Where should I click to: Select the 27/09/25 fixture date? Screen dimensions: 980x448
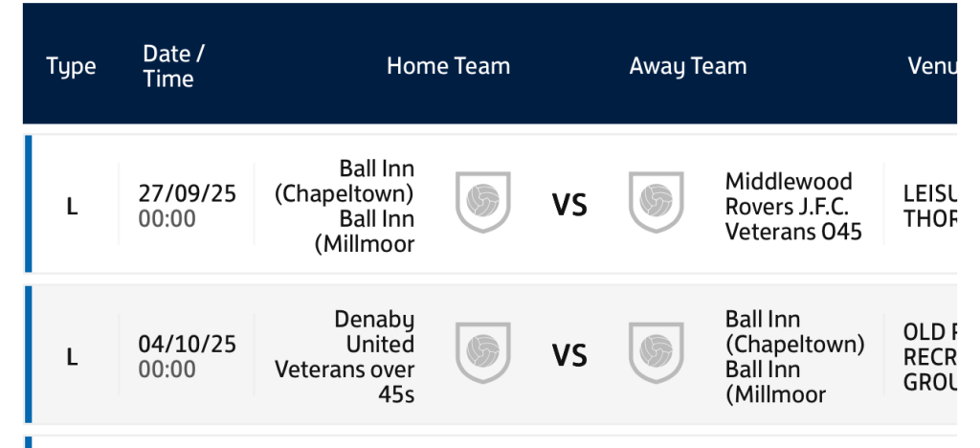(x=187, y=193)
